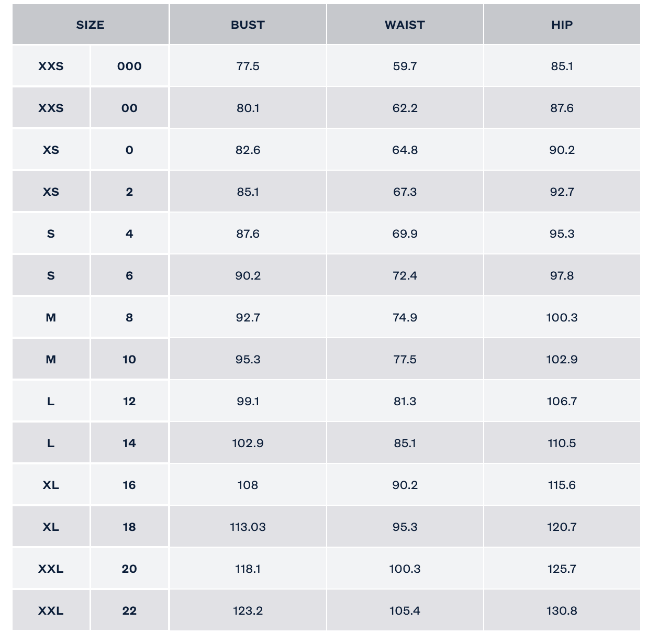This screenshot has width=647, height=644.
Task: Click the SIZE column header
Action: click(90, 25)
